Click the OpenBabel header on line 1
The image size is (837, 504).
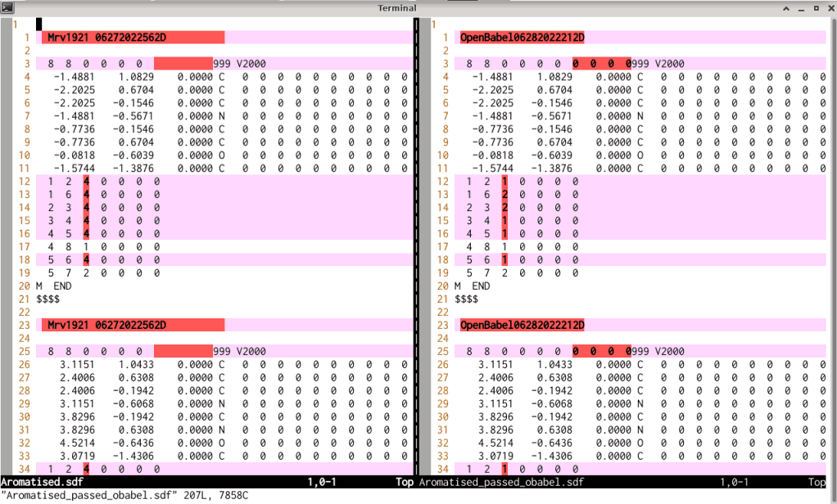pos(523,38)
